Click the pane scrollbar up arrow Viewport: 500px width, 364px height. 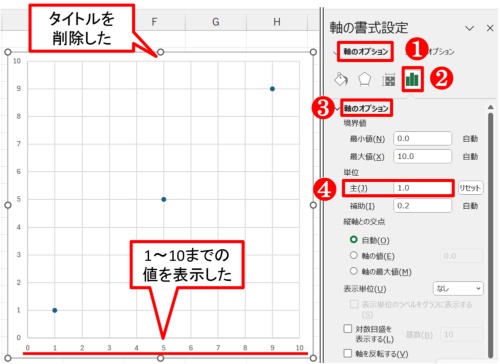pos(490,107)
